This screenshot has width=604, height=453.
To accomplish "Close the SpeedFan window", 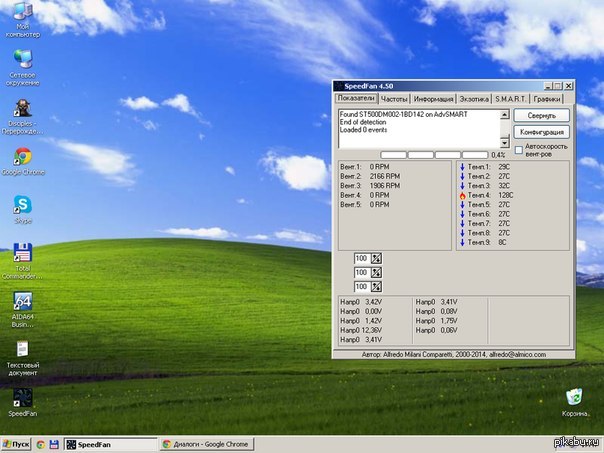I will [569, 86].
